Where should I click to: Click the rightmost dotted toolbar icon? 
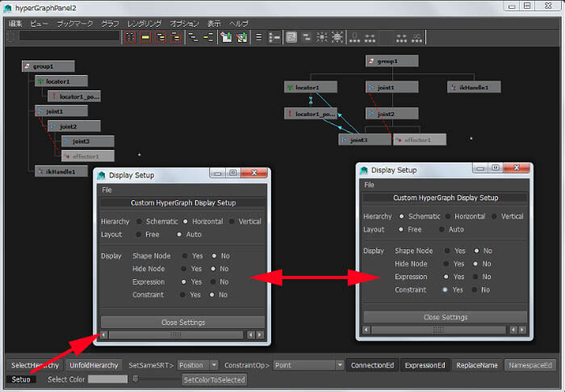coord(417,37)
